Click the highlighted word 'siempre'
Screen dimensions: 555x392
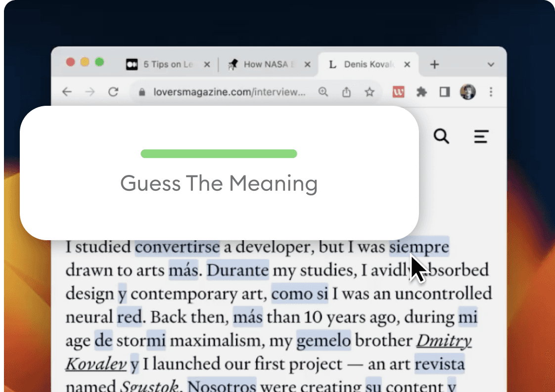(x=419, y=247)
